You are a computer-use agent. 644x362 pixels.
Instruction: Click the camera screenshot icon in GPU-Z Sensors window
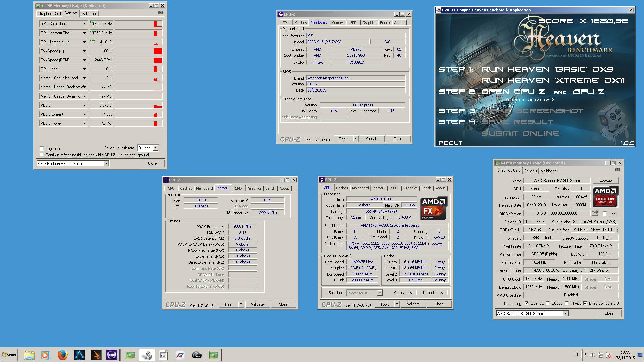click(x=161, y=12)
